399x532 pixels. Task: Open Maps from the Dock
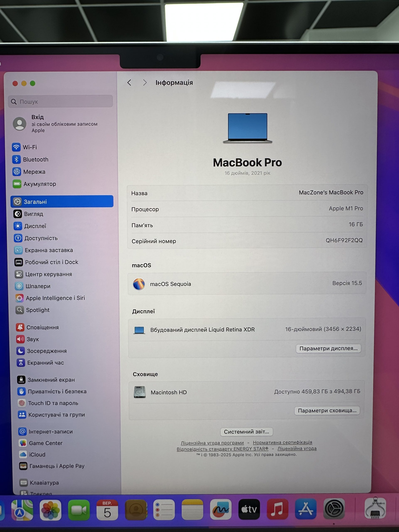click(22, 510)
